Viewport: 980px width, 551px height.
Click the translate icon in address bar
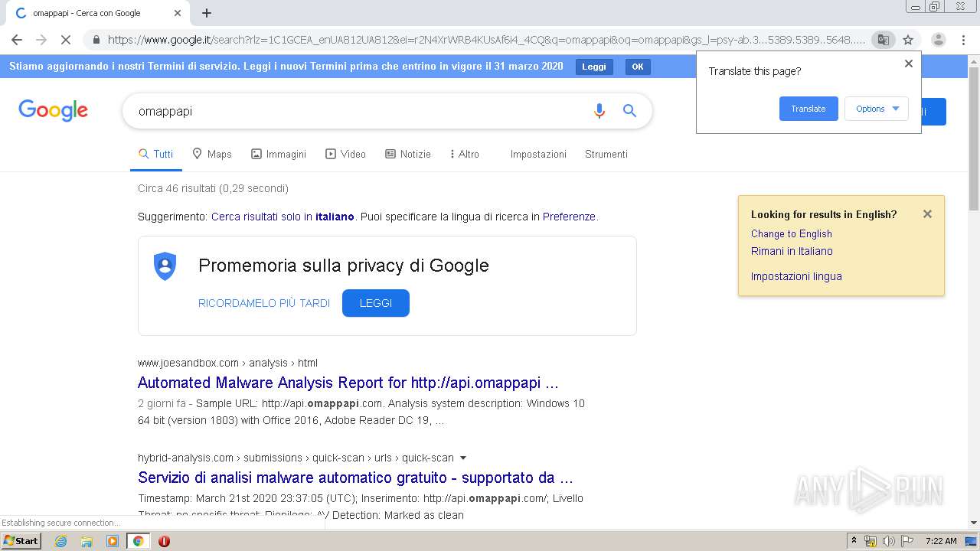(x=883, y=40)
